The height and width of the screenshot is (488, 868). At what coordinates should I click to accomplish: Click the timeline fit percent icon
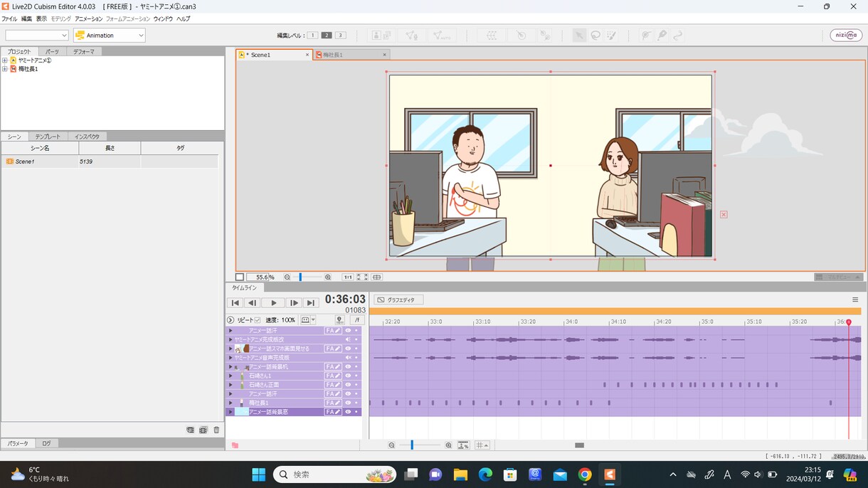[463, 445]
